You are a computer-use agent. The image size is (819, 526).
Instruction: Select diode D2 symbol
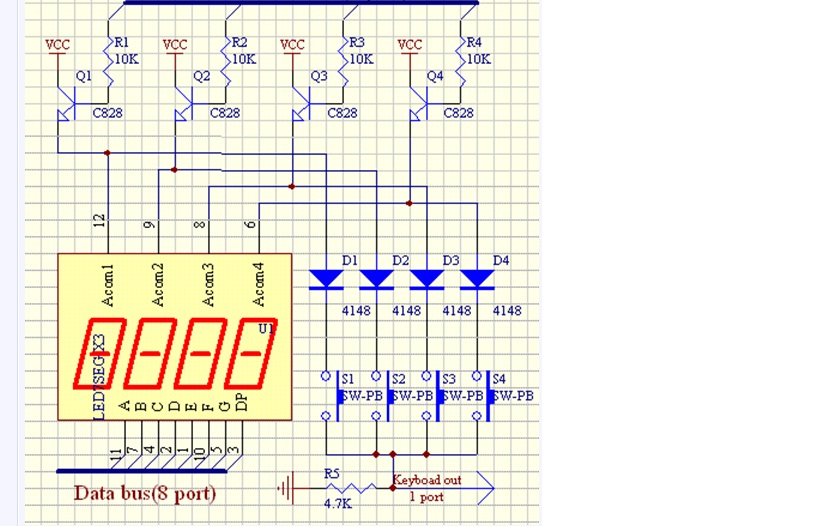coord(377,279)
